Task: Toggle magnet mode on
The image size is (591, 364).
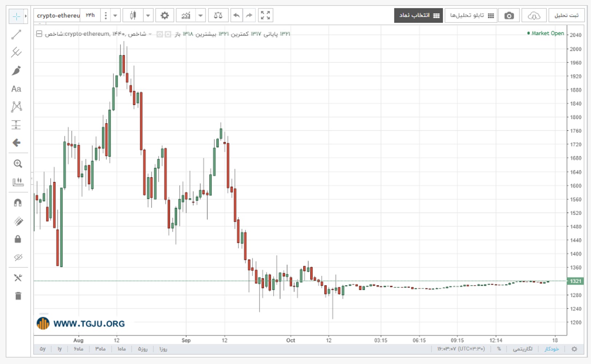Action: tap(17, 203)
